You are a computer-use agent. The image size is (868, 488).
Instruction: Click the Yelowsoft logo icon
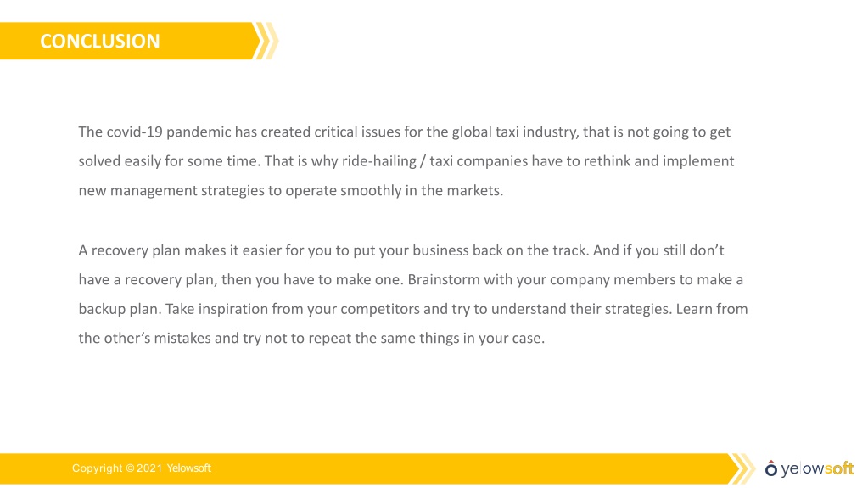(771, 468)
